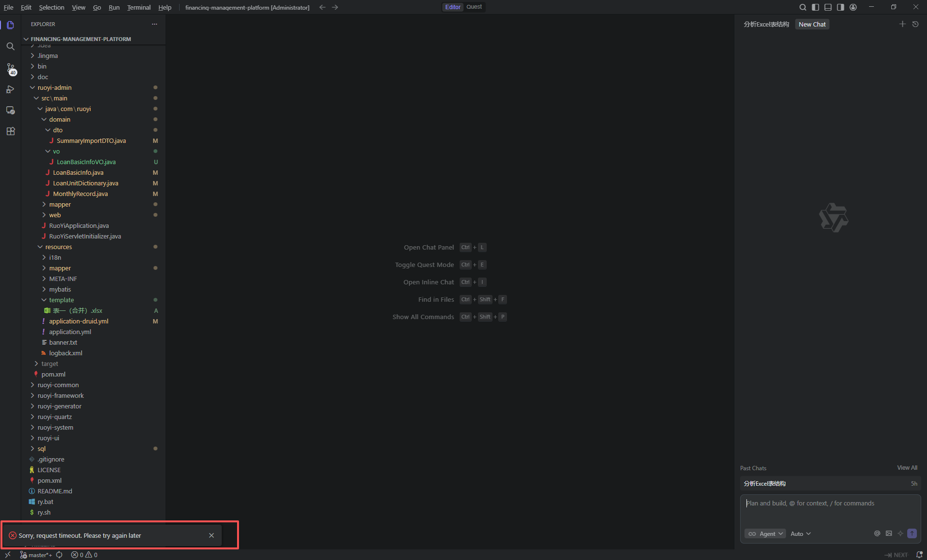Expand the ruoyi-common folder
927x560 pixels.
click(58, 385)
